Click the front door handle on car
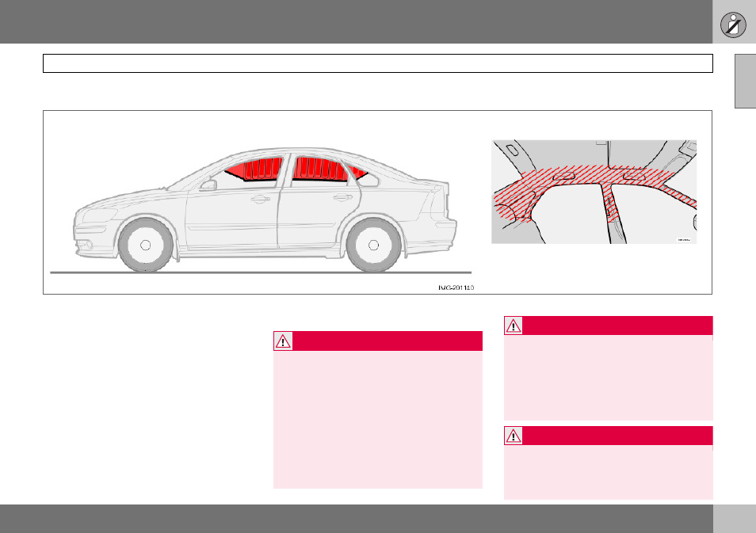Image resolution: width=756 pixels, height=533 pixels. click(260, 199)
